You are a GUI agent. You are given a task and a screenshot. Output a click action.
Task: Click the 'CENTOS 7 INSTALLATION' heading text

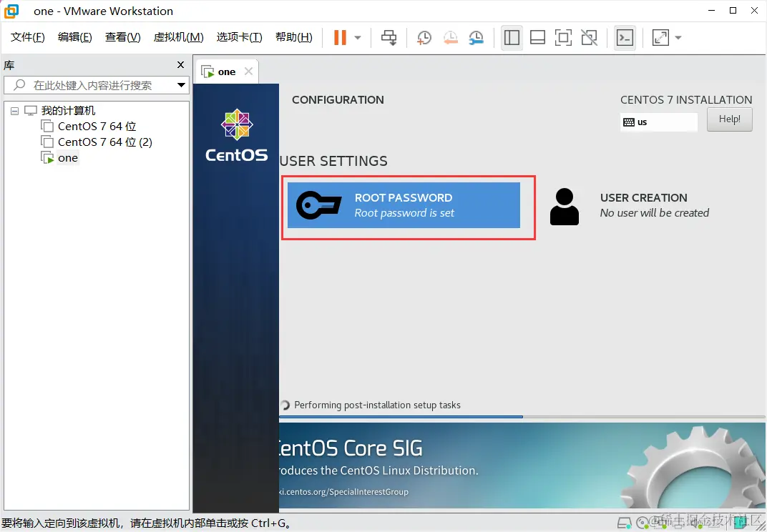(686, 100)
